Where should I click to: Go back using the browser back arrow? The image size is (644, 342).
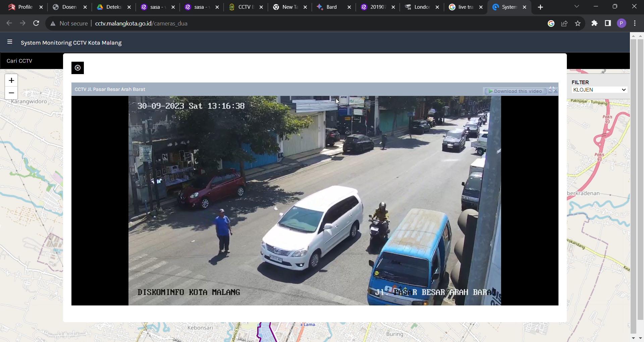coord(9,23)
